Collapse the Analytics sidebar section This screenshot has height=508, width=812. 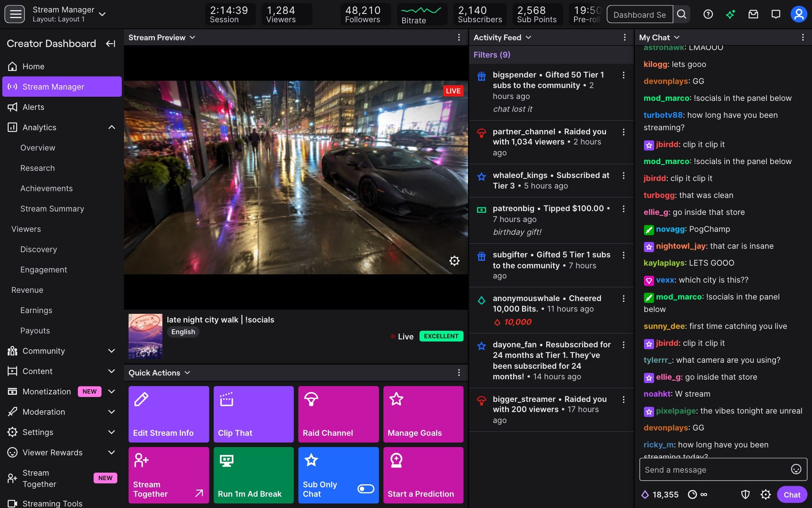[112, 127]
